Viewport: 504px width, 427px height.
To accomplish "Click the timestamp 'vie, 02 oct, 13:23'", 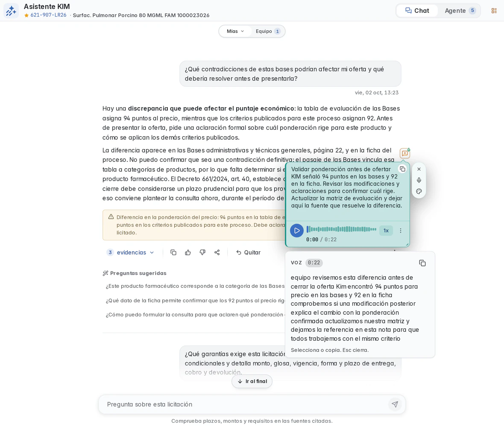I will [x=376, y=93].
